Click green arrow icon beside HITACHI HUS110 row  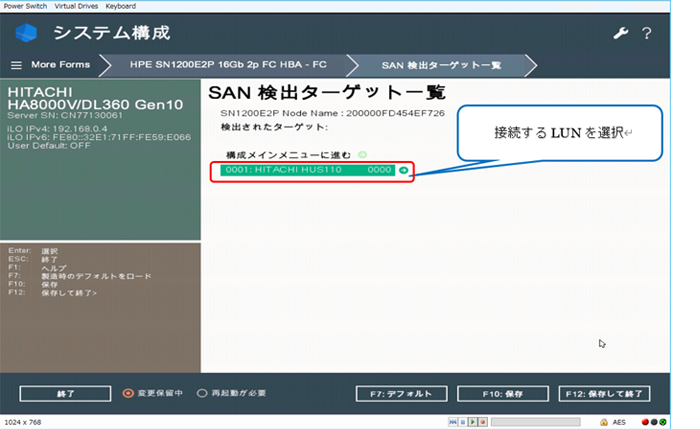tap(404, 170)
